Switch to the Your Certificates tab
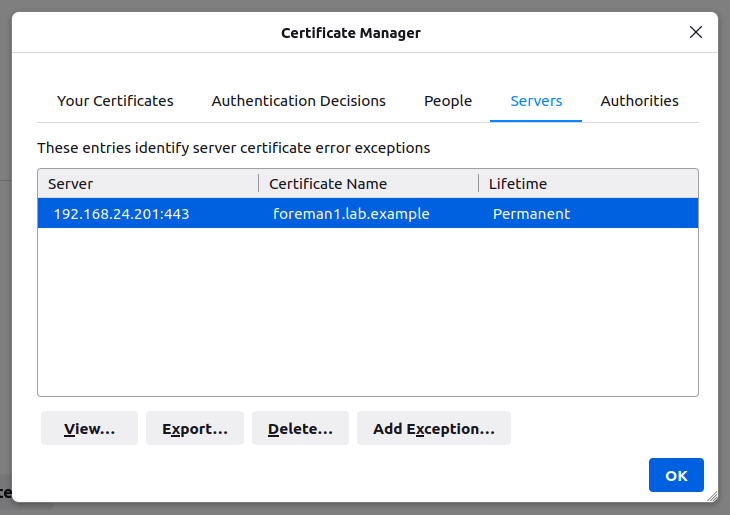Screen dimensions: 730x515 click(115, 101)
